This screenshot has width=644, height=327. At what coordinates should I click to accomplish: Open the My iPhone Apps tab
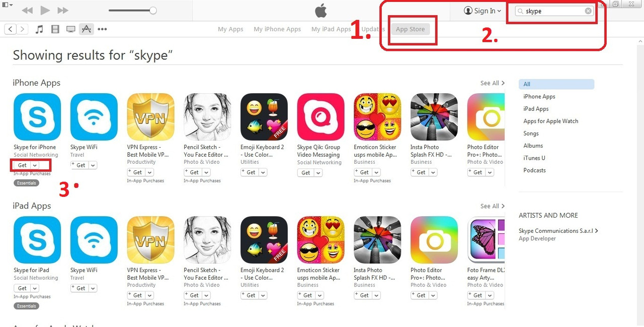(277, 29)
